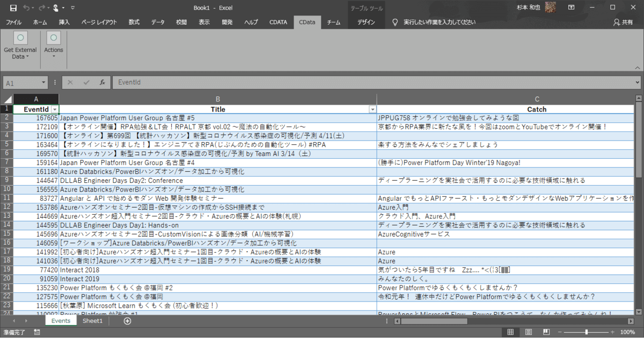Click the new sheet plus icon
Image resolution: width=644 pixels, height=338 pixels.
click(127, 321)
